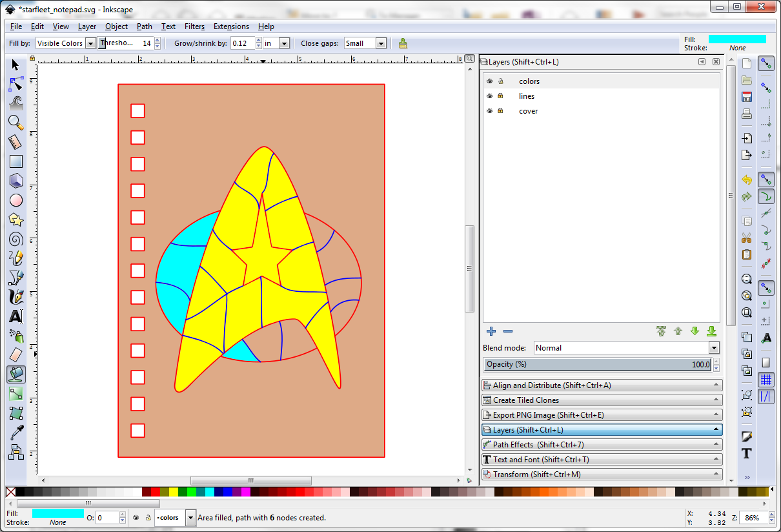Select the Spray objects tool
Image resolution: width=781 pixels, height=532 pixels.
(15, 336)
